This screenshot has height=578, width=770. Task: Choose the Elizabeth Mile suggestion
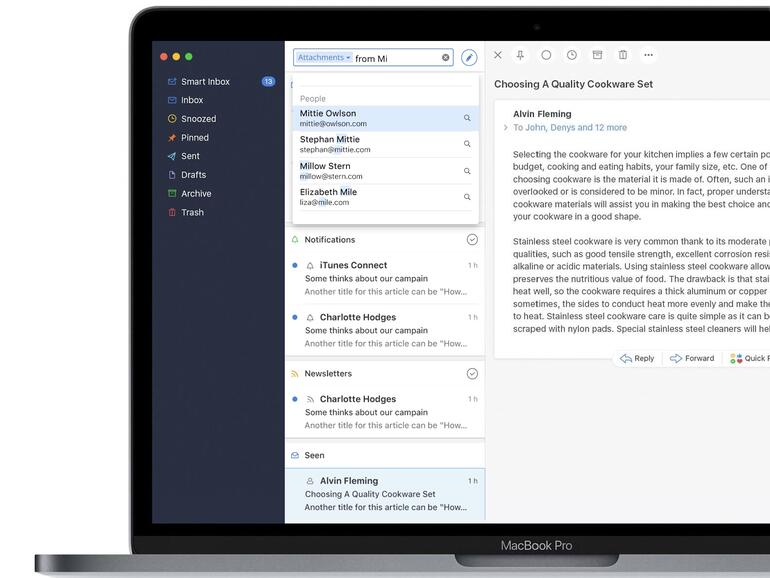pos(385,197)
